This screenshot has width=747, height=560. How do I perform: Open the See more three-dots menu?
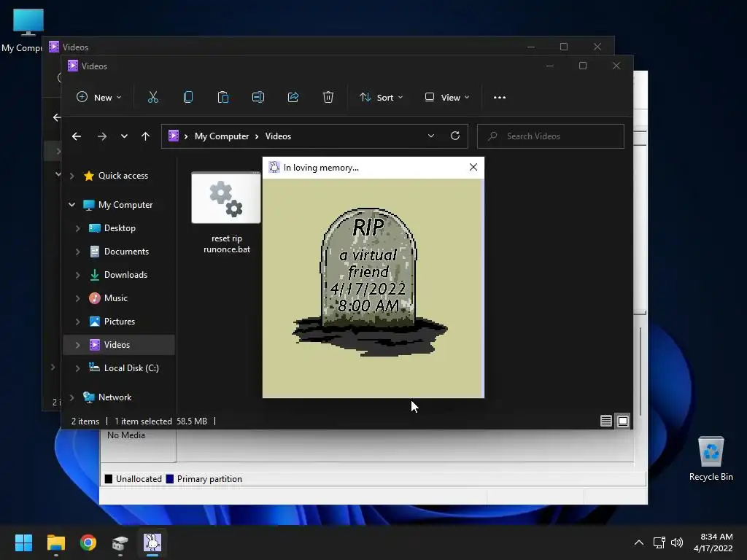coord(499,97)
